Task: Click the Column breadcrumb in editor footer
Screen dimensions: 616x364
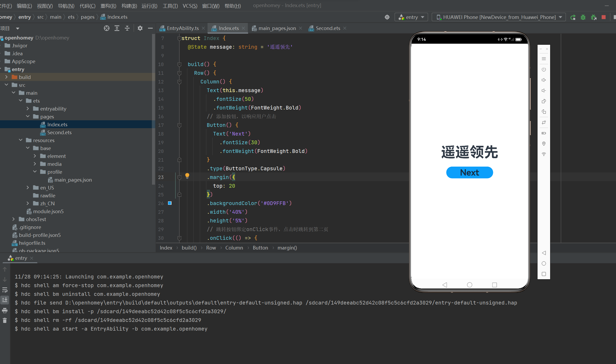Action: [x=234, y=248]
